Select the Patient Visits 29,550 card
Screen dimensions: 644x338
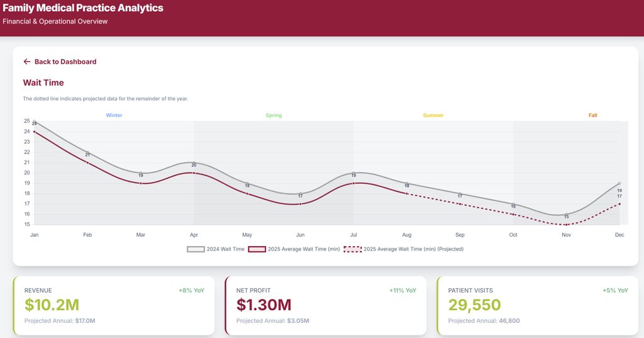pyautogui.click(x=538, y=305)
